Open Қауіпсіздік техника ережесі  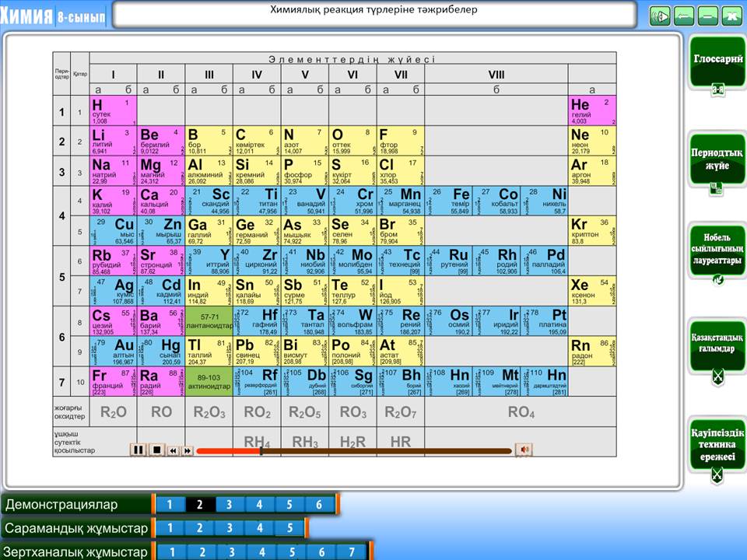[x=717, y=444]
